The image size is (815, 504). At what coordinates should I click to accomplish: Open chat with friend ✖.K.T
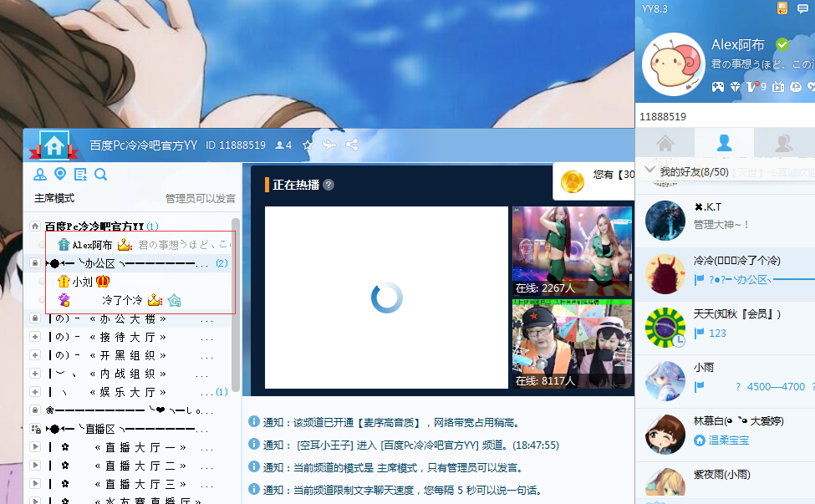[x=725, y=221]
